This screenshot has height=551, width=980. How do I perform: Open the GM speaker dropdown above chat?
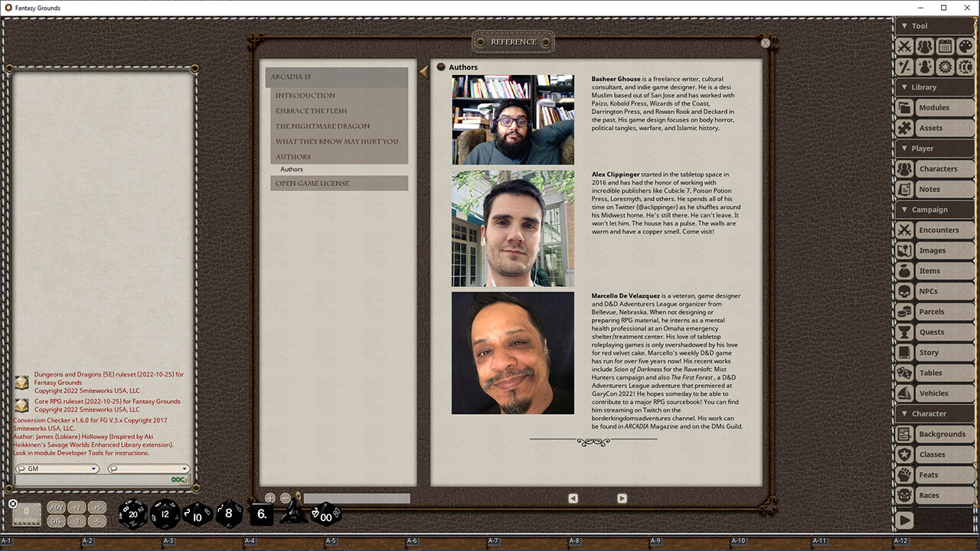(57, 468)
